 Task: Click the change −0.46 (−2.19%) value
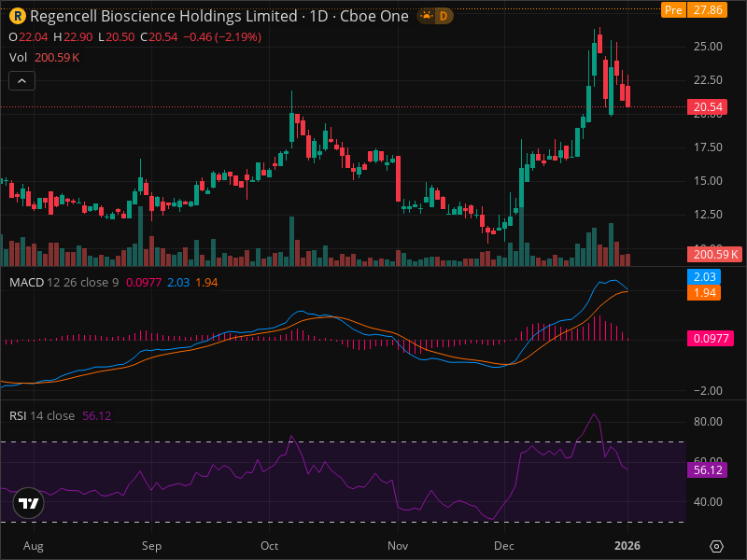[x=222, y=37]
